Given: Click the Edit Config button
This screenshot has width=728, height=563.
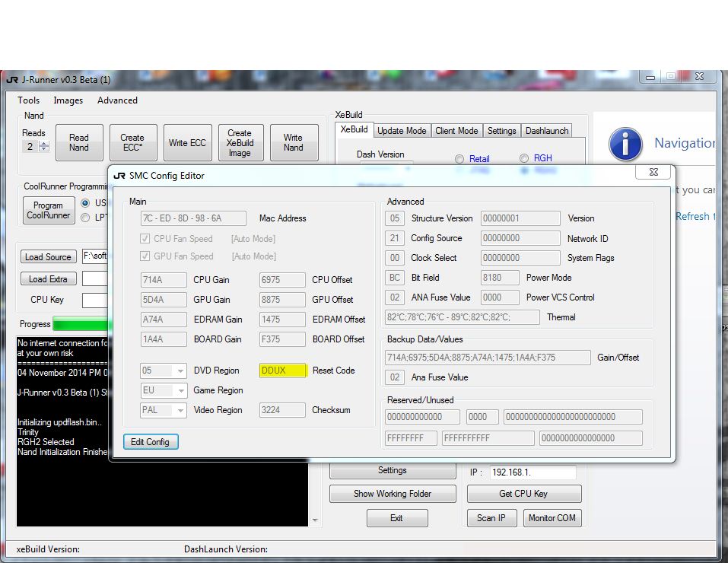Looking at the screenshot, I should tap(151, 442).
